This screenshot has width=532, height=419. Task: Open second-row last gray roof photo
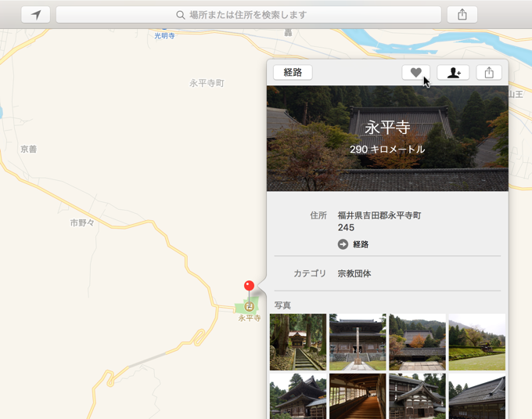pyautogui.click(x=477, y=396)
